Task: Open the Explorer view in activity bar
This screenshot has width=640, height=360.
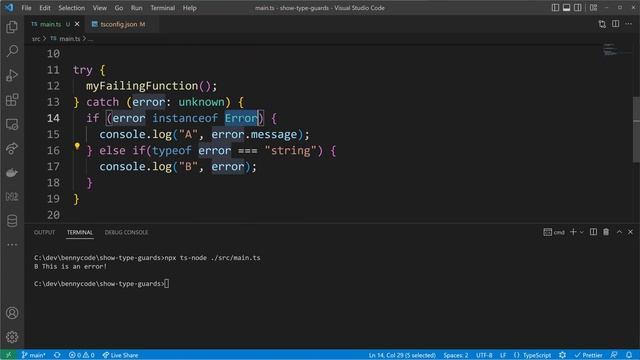Action: (12, 27)
